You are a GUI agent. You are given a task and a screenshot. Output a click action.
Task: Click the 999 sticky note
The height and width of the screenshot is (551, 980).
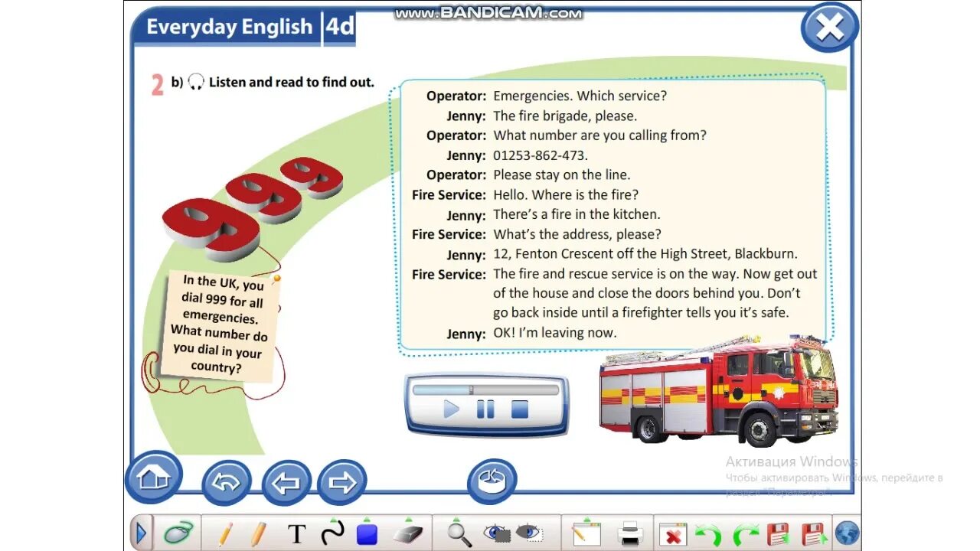point(219,325)
